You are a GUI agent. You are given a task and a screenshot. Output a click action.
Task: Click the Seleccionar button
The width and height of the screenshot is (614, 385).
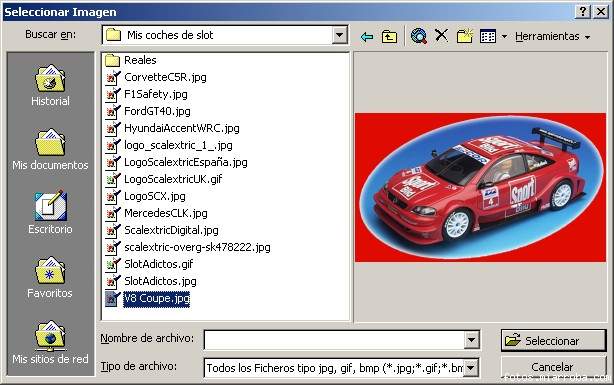553,341
